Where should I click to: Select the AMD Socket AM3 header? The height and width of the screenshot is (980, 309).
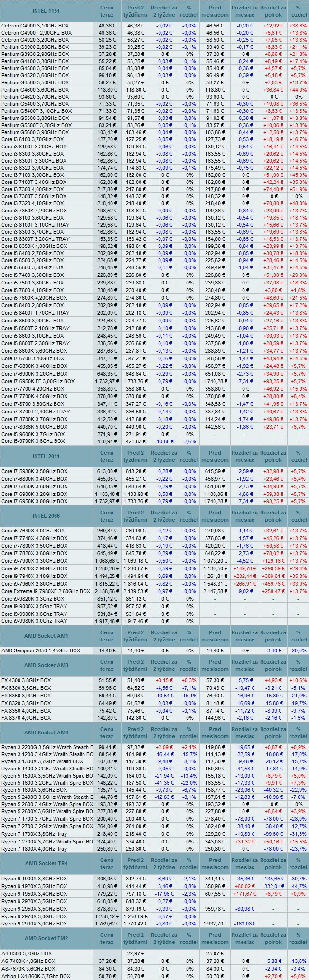[47, 665]
